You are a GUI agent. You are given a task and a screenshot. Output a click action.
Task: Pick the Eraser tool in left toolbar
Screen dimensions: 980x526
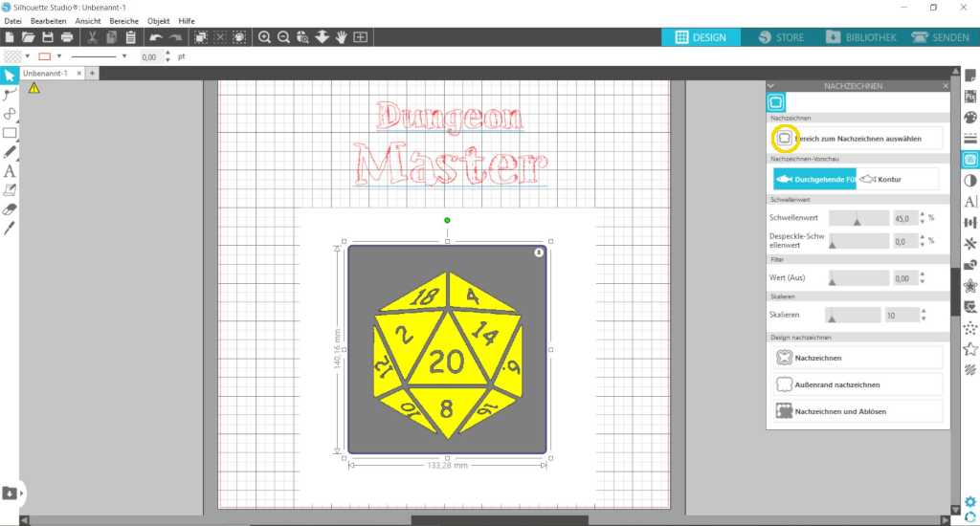[x=10, y=209]
